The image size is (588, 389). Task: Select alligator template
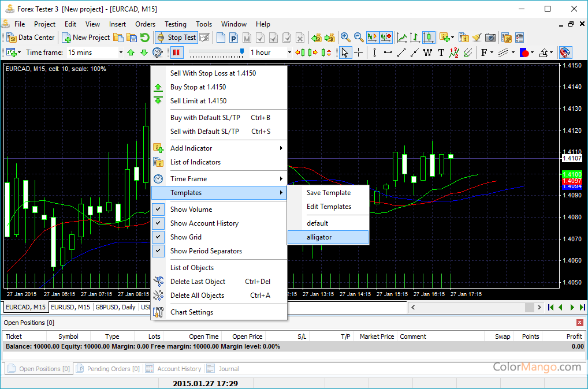328,237
